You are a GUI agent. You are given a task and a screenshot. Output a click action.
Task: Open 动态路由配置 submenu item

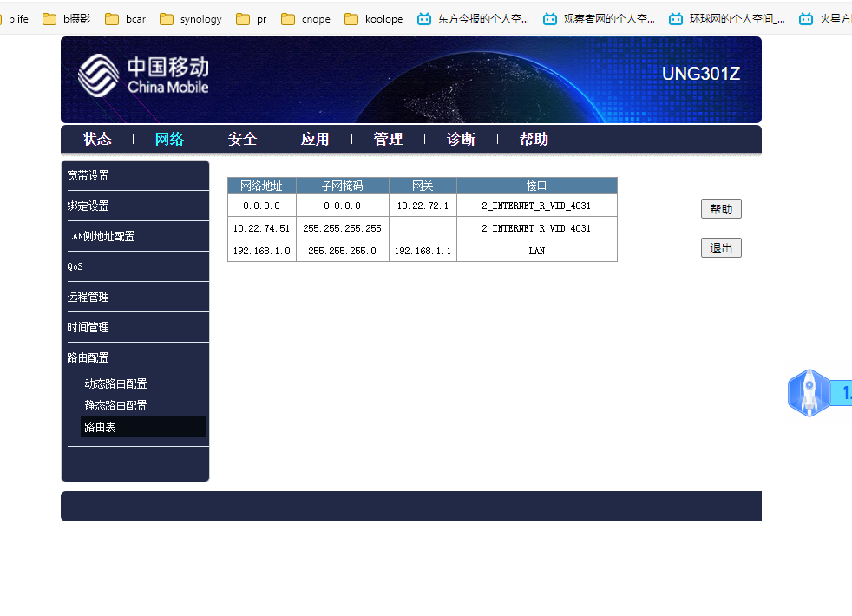(115, 383)
